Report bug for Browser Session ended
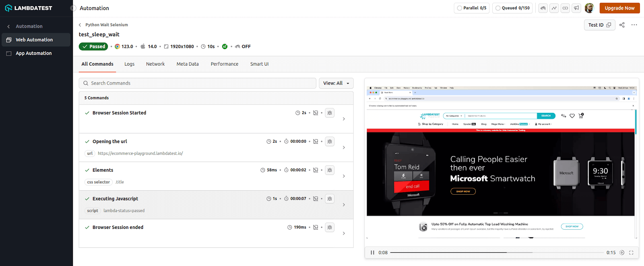This screenshot has height=266, width=644. click(330, 227)
